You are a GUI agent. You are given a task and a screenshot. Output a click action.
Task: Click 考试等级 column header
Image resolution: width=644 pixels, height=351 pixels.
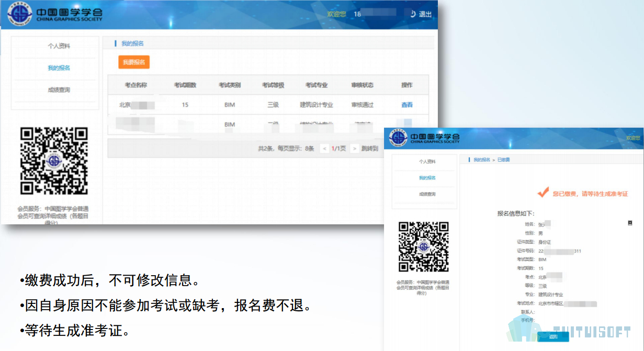[273, 85]
